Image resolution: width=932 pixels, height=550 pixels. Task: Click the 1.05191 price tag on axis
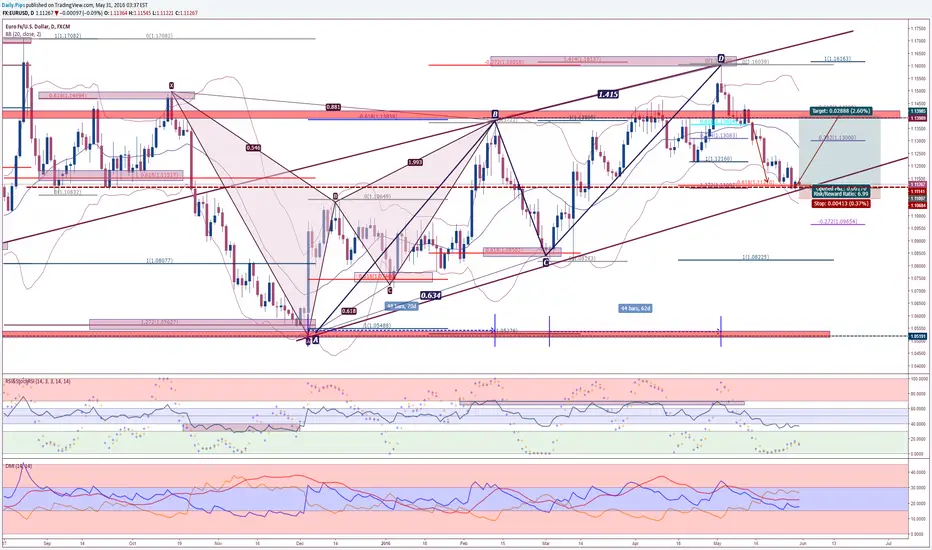pyautogui.click(x=916, y=337)
